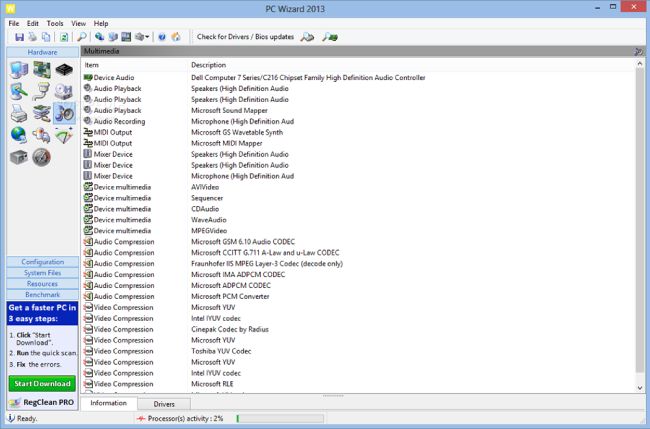
Task: Select the gauge meter icon in sidebar
Action: [x=64, y=135]
